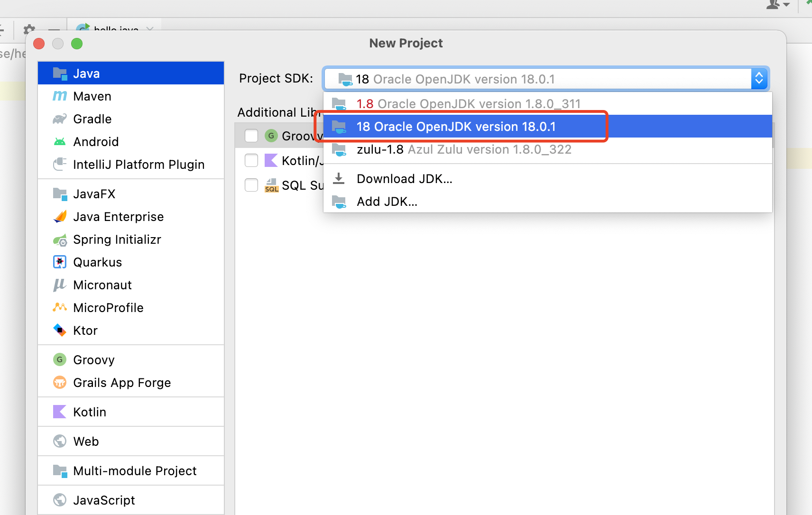Choose zulu-1.8 Azul Zulu SDK option
Image resolution: width=812 pixels, height=515 pixels.
[548, 149]
